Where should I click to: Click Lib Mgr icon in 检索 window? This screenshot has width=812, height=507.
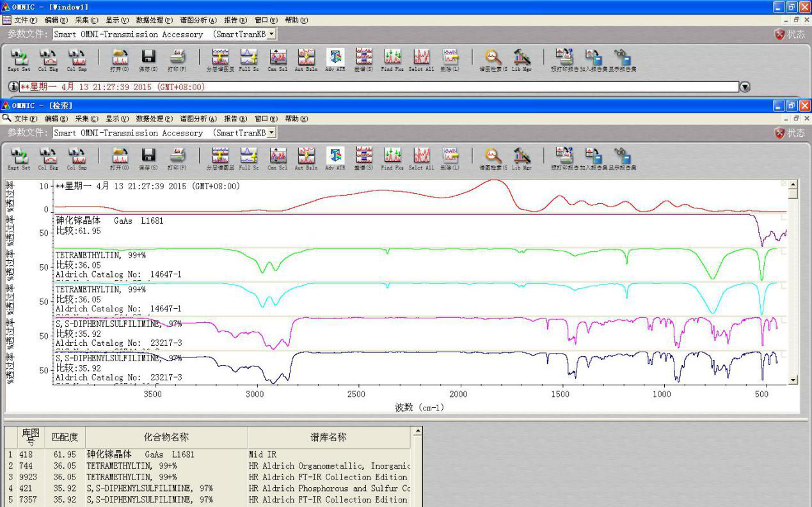pos(522,157)
